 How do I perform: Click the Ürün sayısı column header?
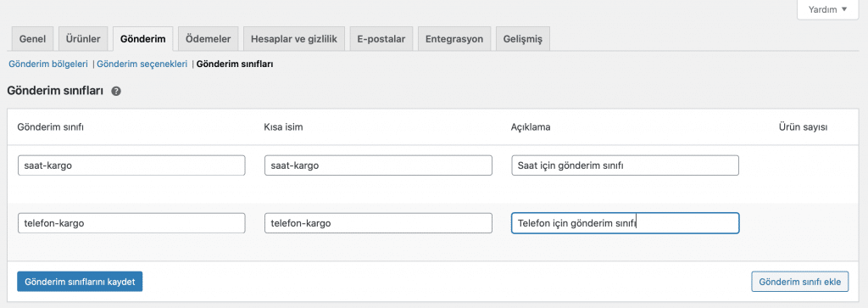click(803, 127)
